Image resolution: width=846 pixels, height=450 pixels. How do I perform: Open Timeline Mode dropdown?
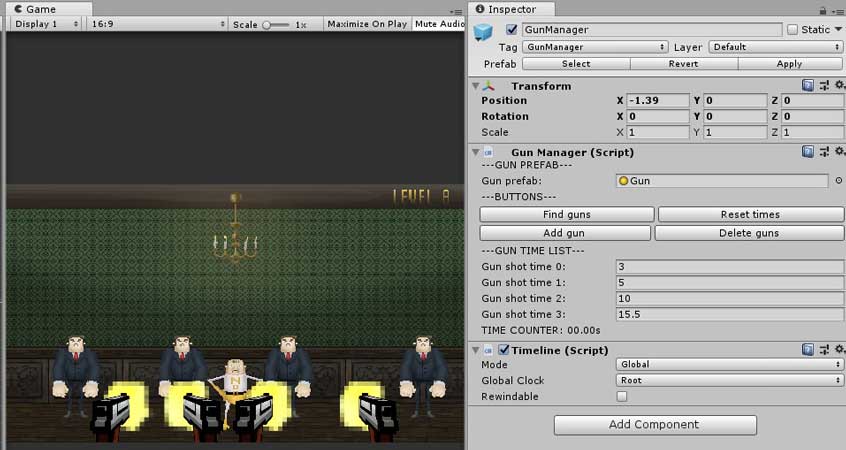729,365
